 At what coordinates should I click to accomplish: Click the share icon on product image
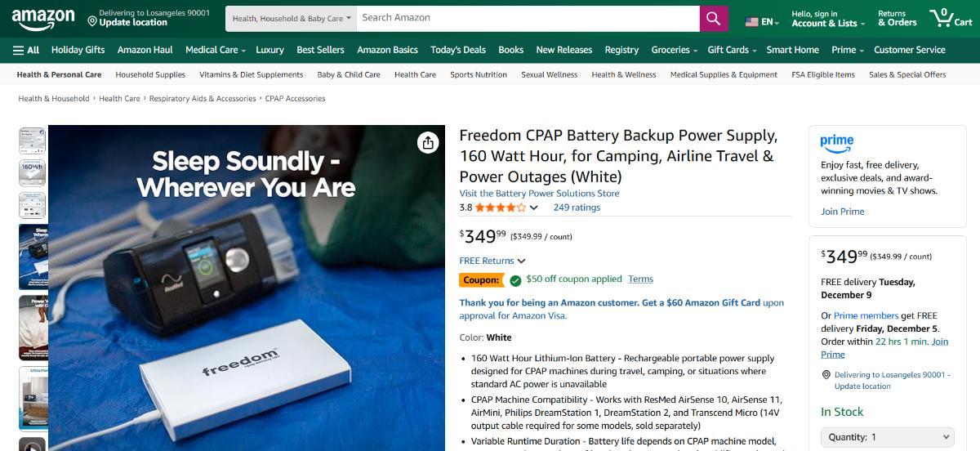point(428,143)
